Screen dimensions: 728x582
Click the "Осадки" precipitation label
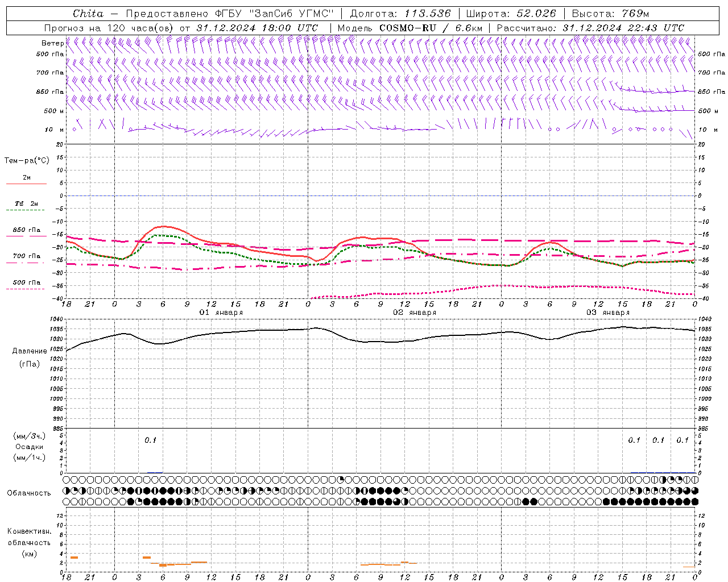coord(30,447)
